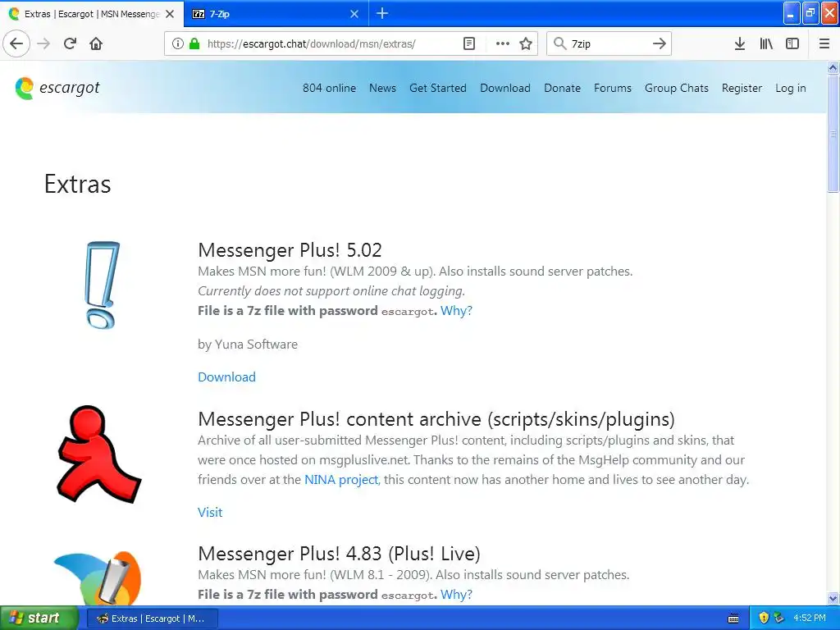The image size is (840, 630).
Task: Click the security shield tray icon
Action: [764, 619]
